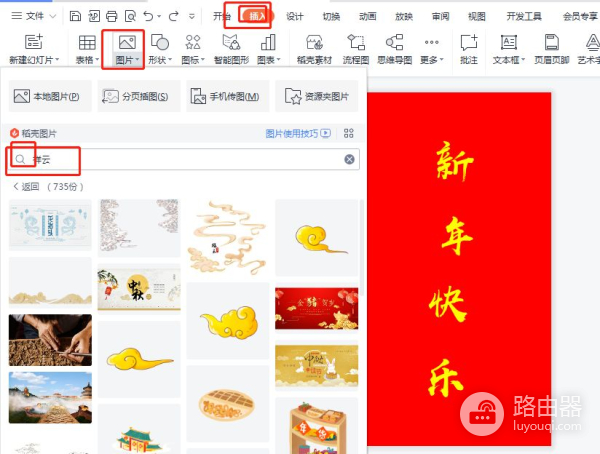Choose 手机传图(M) option

pos(228,96)
